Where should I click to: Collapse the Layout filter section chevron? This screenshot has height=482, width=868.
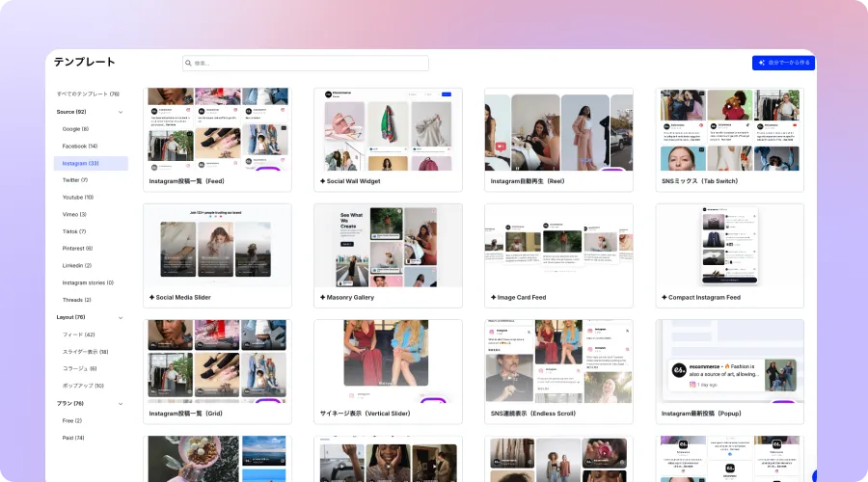[121, 317]
